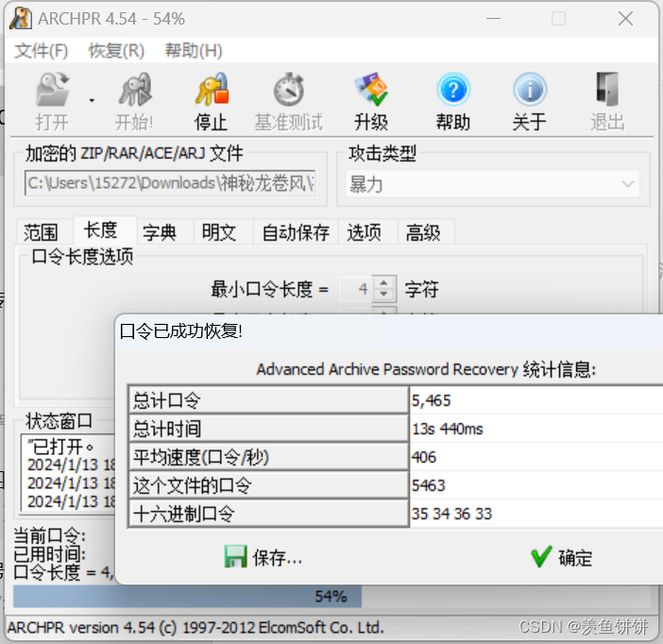Close the ARCHPR window

(626, 19)
